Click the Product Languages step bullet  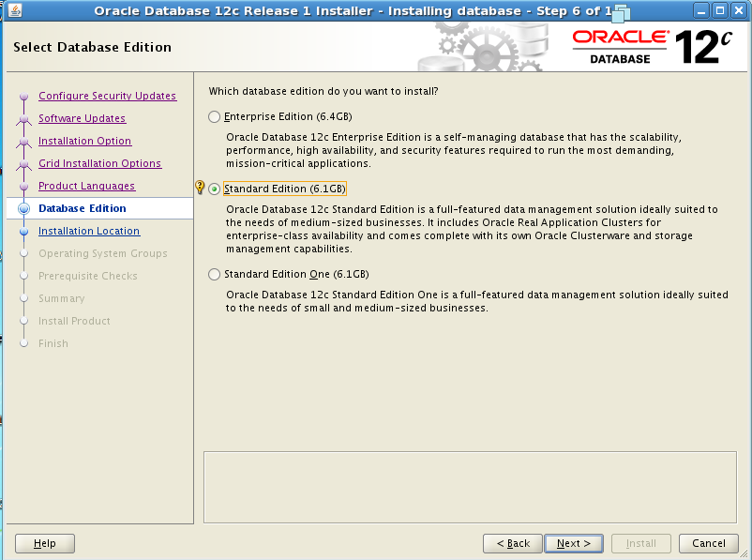point(23,186)
